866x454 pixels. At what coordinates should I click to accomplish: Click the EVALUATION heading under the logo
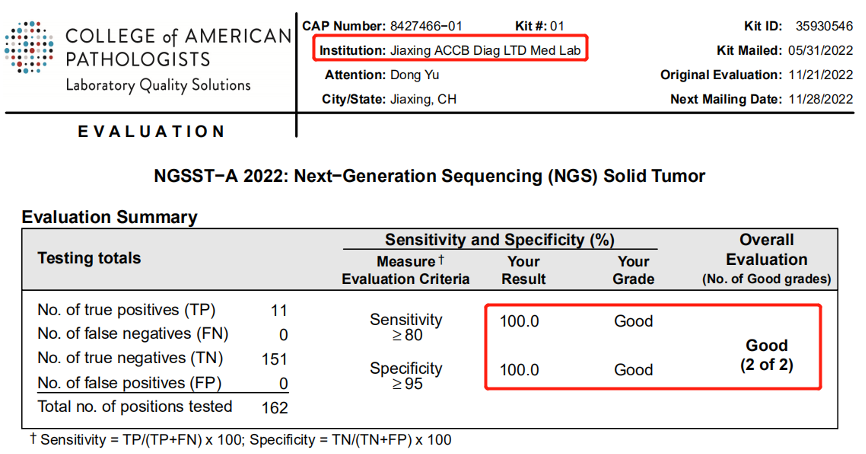tap(152, 131)
